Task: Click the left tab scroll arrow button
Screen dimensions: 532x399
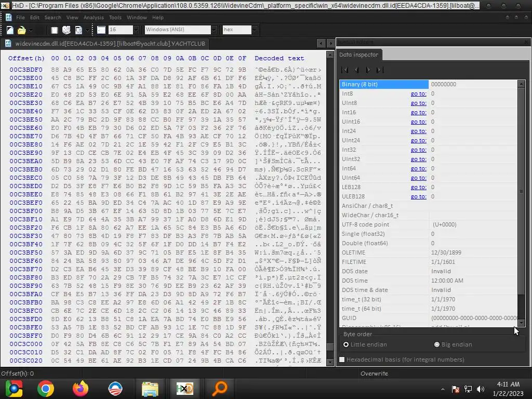Action: (x=321, y=44)
